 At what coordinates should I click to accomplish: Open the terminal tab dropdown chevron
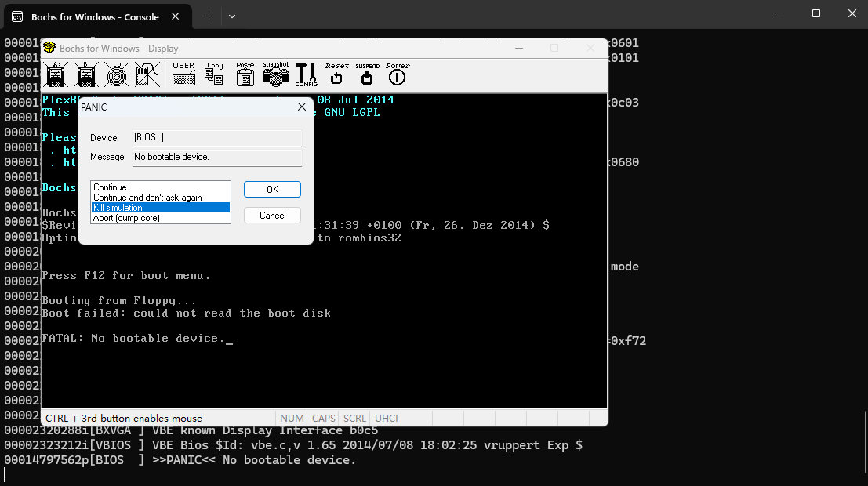point(232,16)
